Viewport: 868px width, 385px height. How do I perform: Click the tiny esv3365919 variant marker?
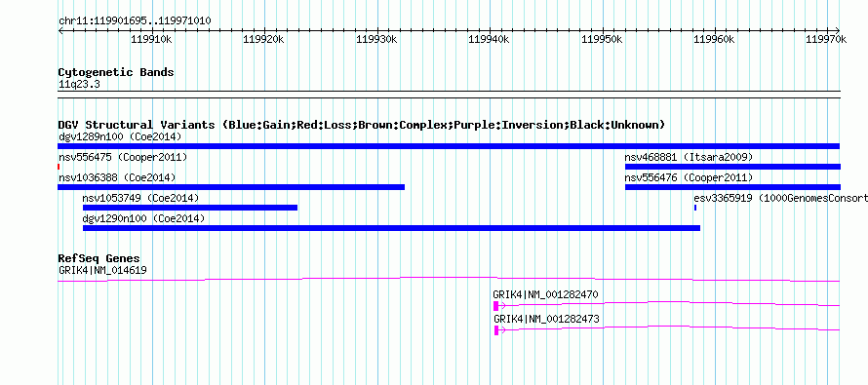click(x=695, y=208)
